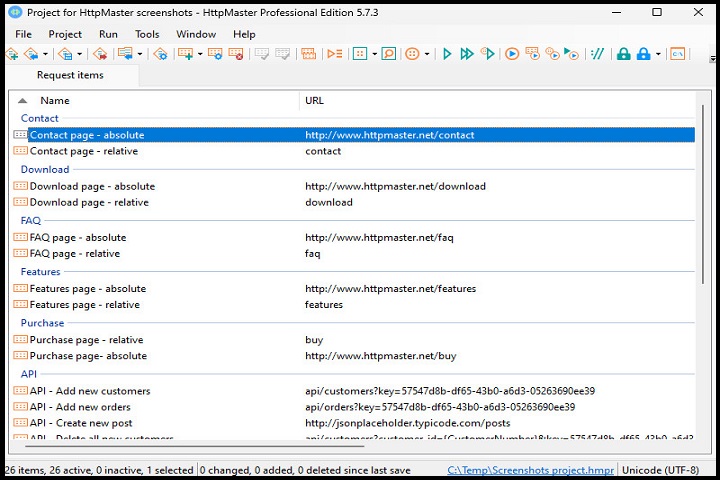Open the Screenshots project.hmpr file link
The image size is (720, 480).
tap(530, 470)
